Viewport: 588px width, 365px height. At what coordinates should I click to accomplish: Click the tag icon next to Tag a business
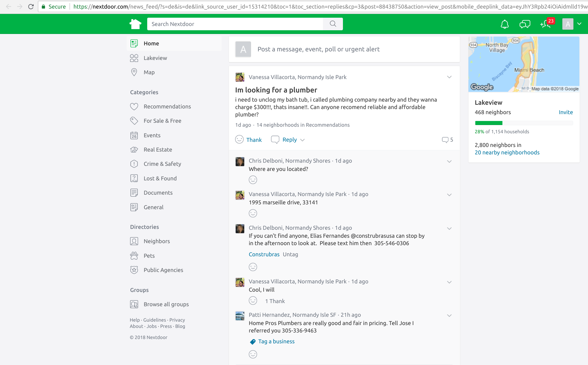[253, 342]
